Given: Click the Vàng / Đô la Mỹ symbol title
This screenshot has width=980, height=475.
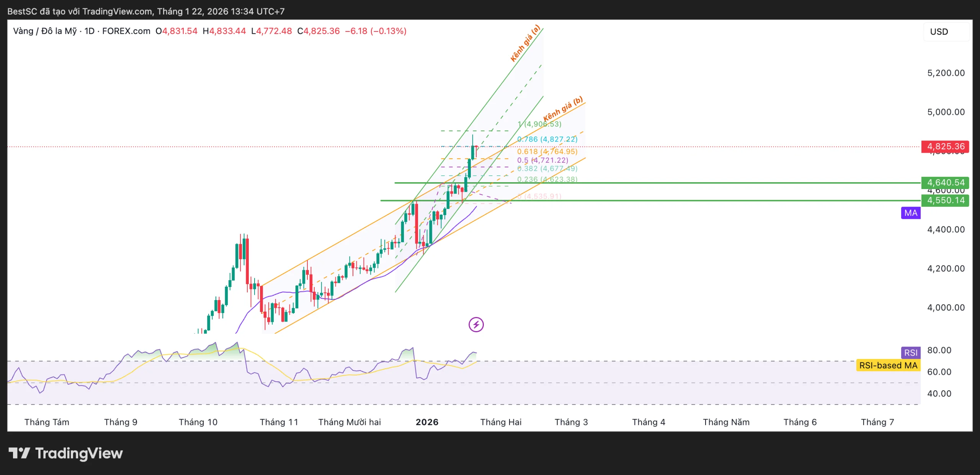Looking at the screenshot, I should (x=45, y=31).
